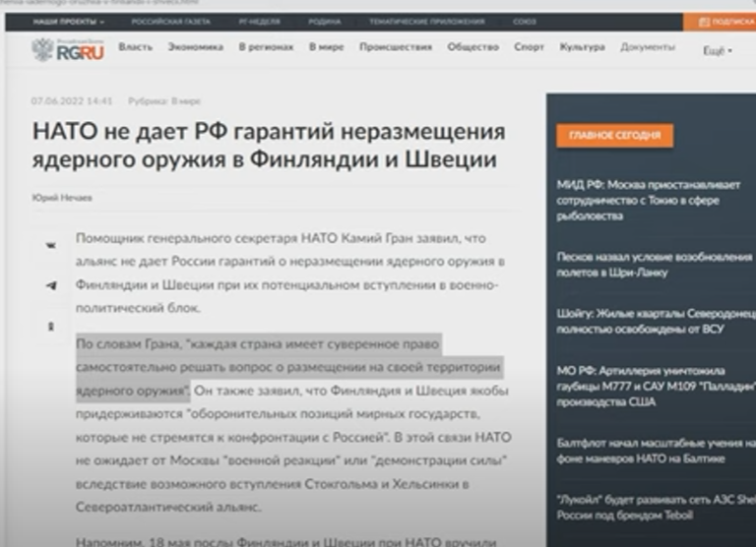Open the 'Ещё' navigation dropdown
Viewport: 756px width, 547px height.
point(718,50)
